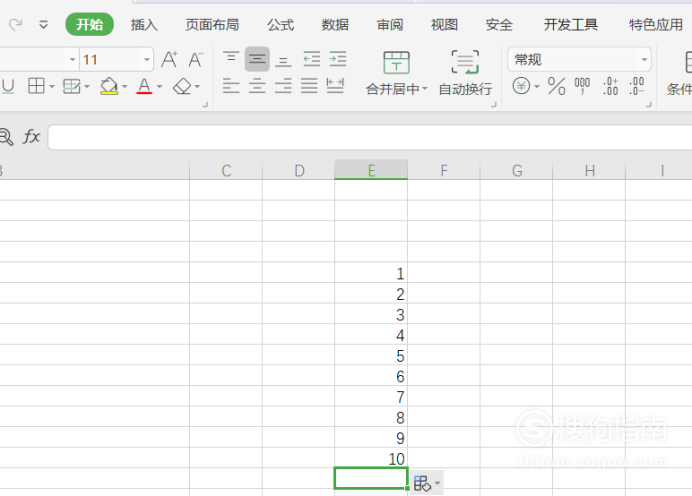The height and width of the screenshot is (496, 692).
Task: Open font settings dialog launcher
Action: point(205,105)
